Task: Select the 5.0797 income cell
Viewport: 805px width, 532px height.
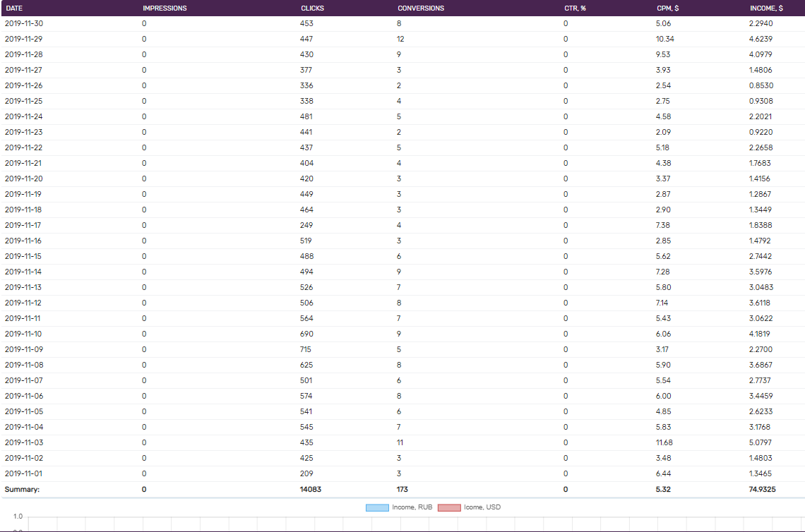Action: point(761,442)
